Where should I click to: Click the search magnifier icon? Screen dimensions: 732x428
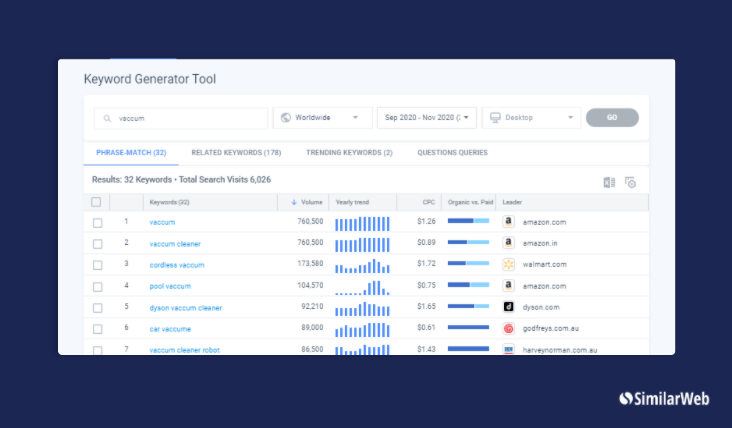tap(107, 119)
